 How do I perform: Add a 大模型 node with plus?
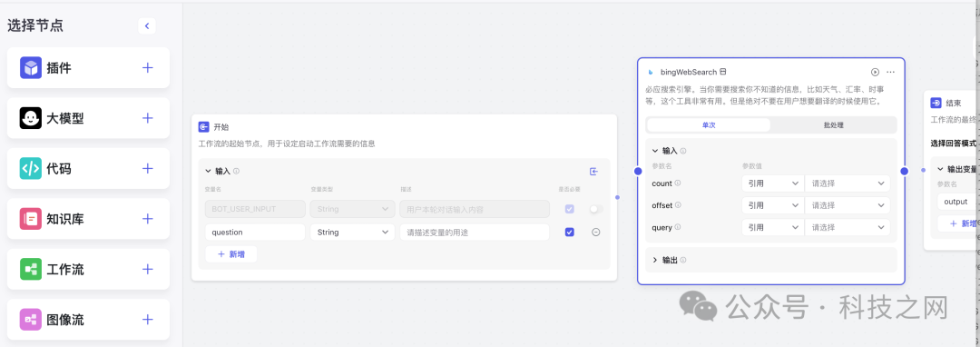tap(148, 117)
